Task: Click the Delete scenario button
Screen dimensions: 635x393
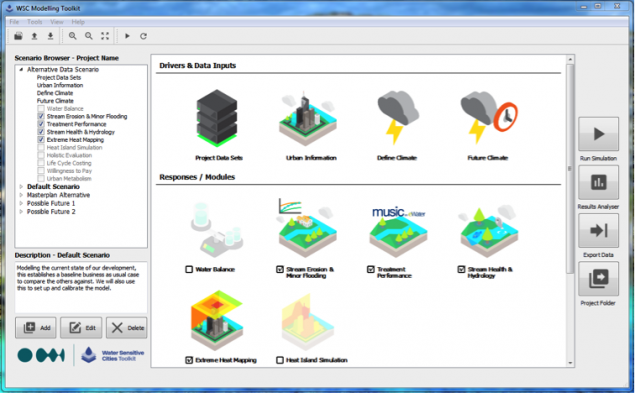Action: click(x=127, y=328)
